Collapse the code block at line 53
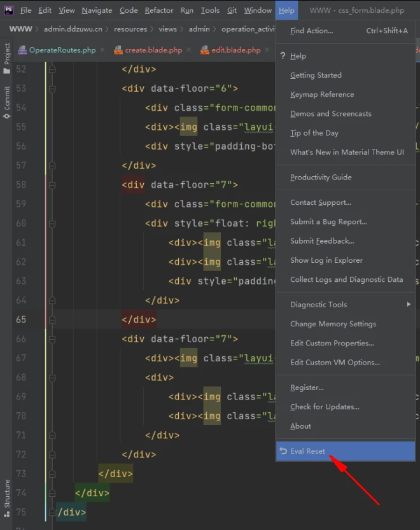 click(52, 88)
